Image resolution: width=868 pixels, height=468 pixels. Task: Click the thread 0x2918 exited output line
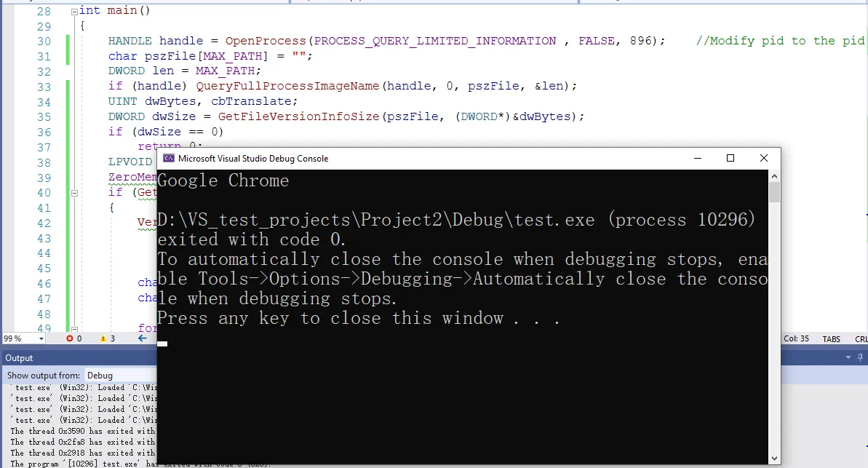pos(83,453)
